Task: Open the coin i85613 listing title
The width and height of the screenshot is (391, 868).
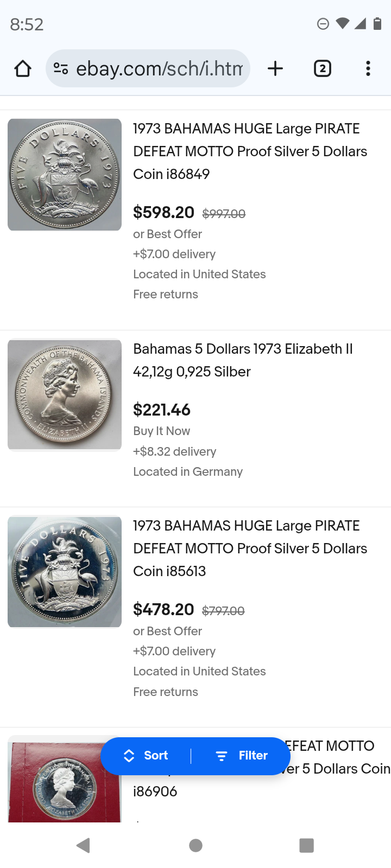Action: click(x=250, y=548)
